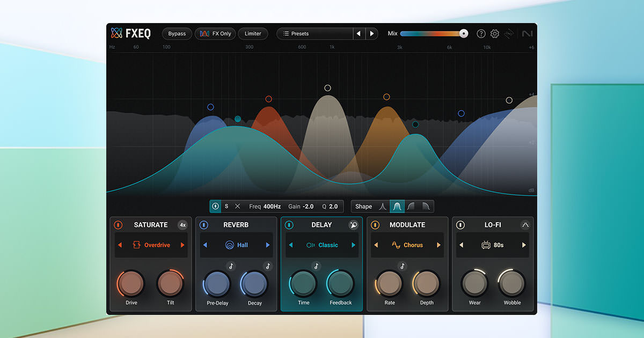Choose the third Shape icon with rising slope
The height and width of the screenshot is (338, 644).
(411, 207)
